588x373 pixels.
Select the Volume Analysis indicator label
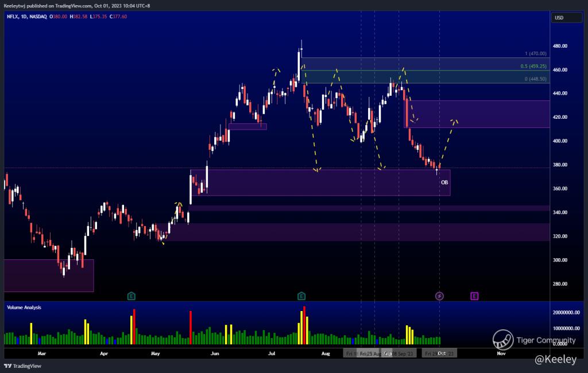click(24, 308)
